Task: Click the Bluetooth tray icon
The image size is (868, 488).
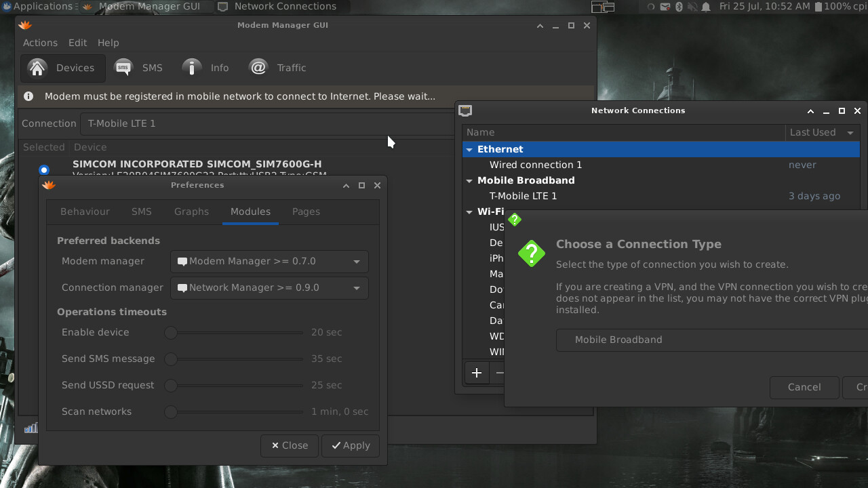Action: 679,6
